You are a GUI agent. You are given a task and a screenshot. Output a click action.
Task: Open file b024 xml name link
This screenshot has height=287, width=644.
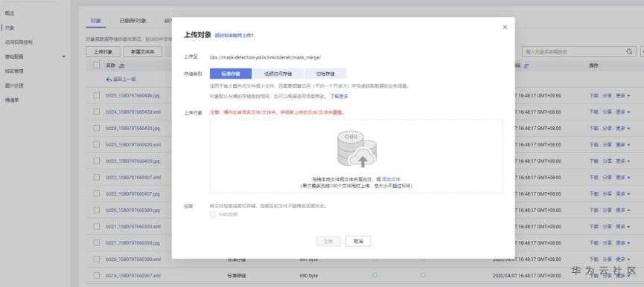[133, 112]
